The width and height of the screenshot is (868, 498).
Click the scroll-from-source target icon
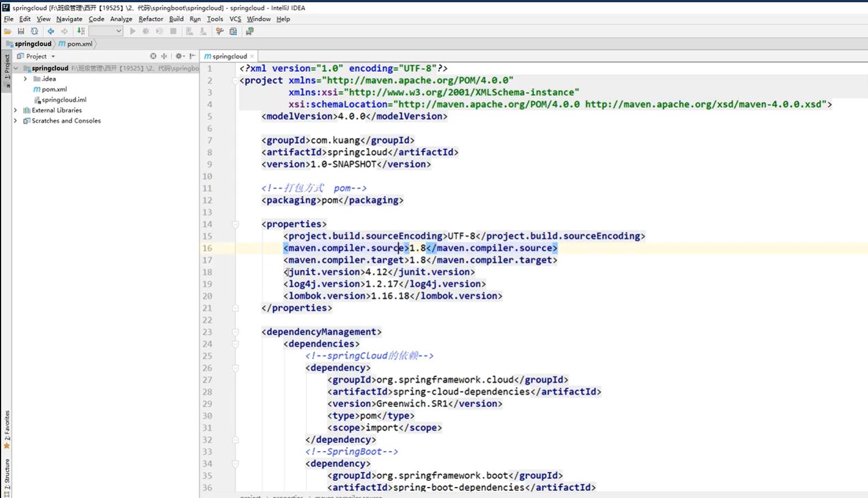(153, 56)
